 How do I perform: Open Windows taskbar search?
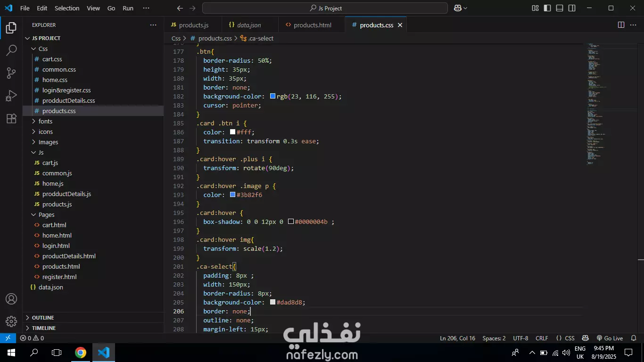(34, 353)
